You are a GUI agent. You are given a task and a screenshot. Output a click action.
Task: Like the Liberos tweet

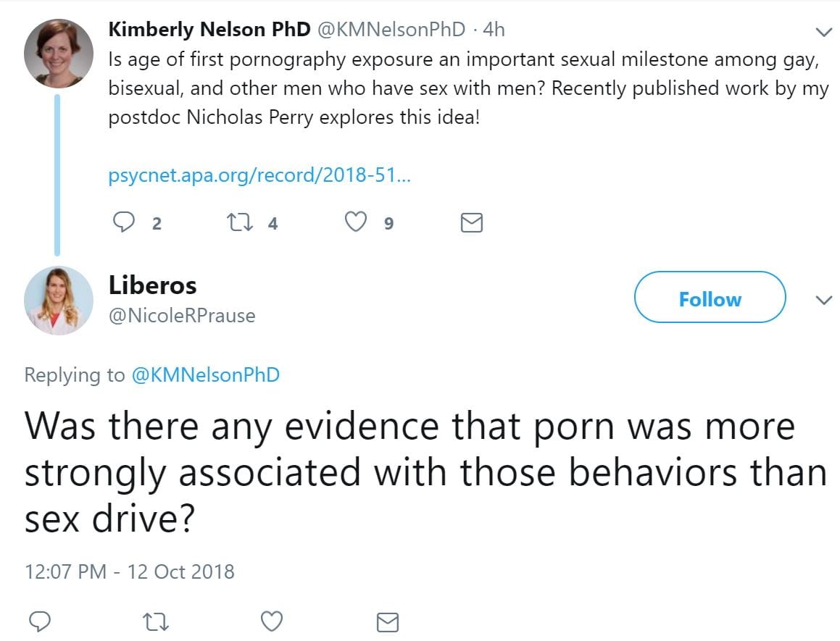[x=272, y=621]
